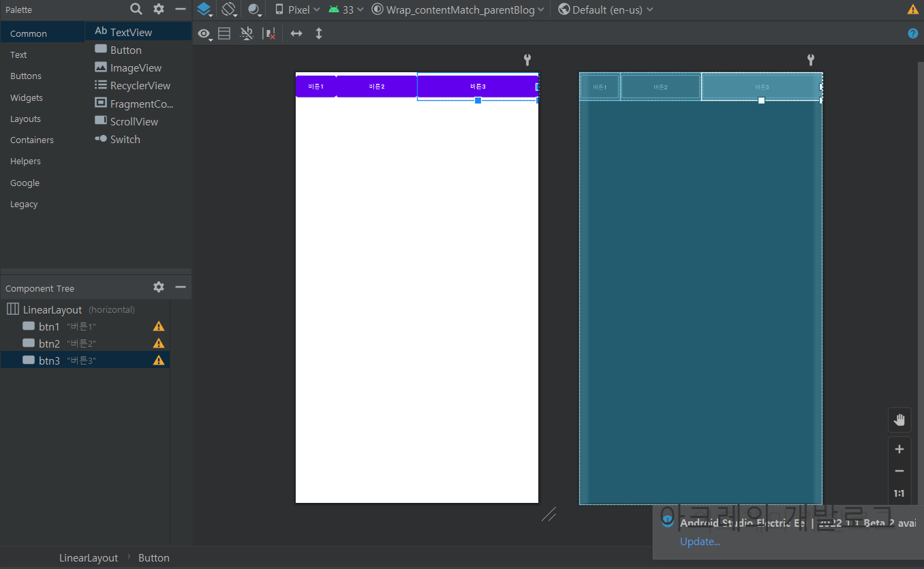Open the design surface layers dropdown
This screenshot has height=569, width=924.
click(205, 10)
